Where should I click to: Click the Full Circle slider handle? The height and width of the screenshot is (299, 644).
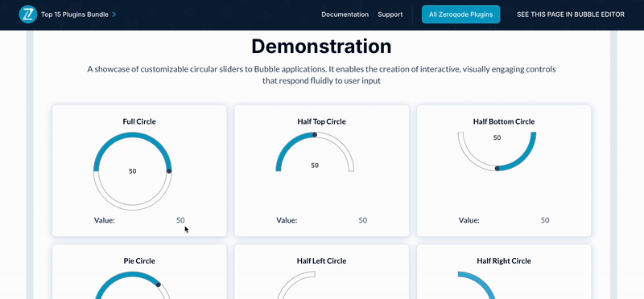169,170
